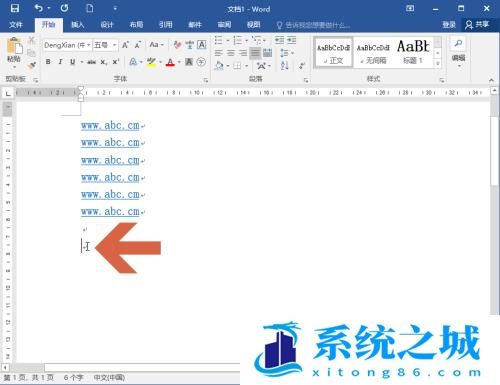The width and height of the screenshot is (500, 385).
Task: Cut selection using the scissors icon
Action: 31,40
